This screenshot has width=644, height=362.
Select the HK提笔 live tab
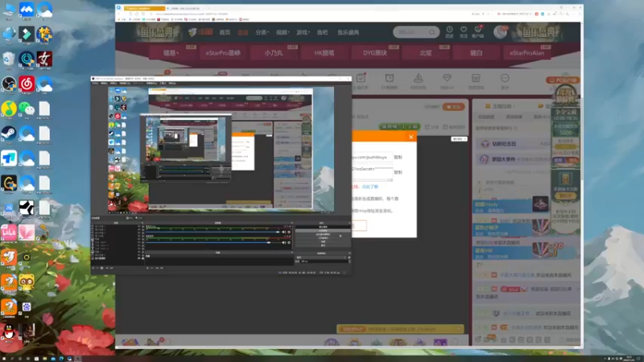pyautogui.click(x=324, y=53)
